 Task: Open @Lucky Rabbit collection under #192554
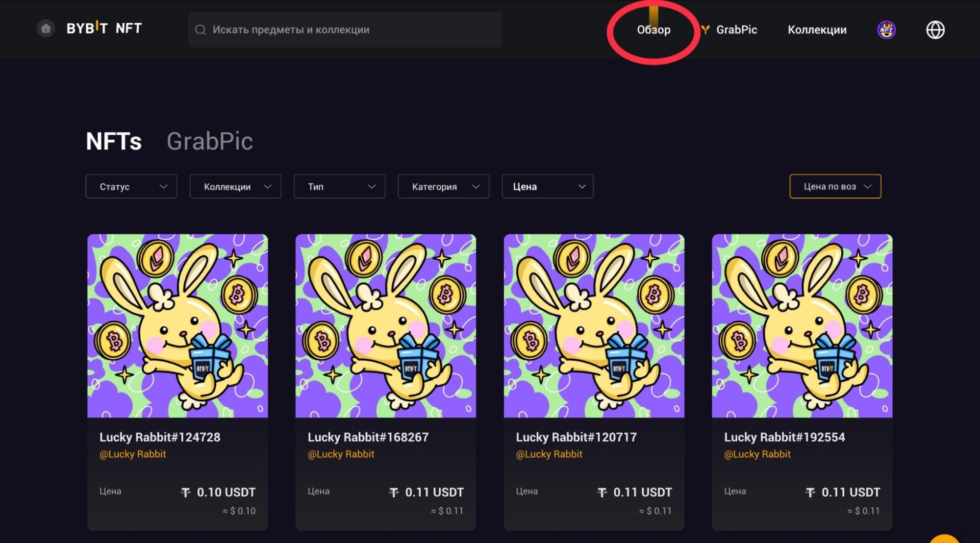point(757,454)
